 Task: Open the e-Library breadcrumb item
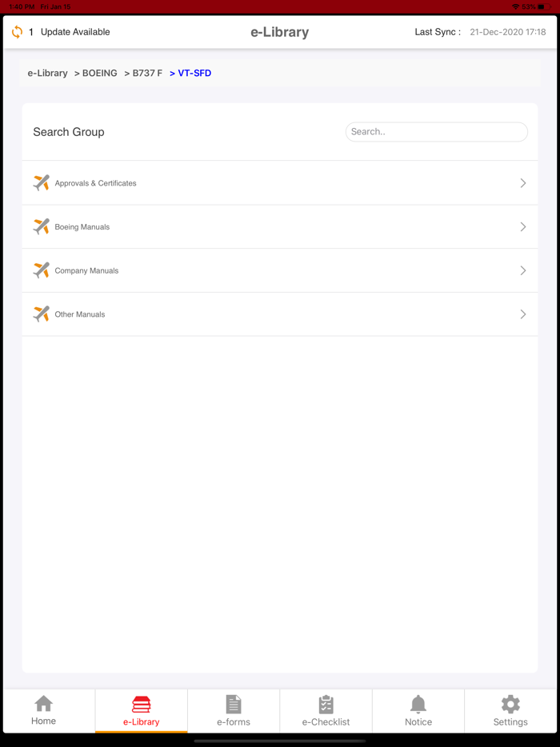click(x=47, y=73)
